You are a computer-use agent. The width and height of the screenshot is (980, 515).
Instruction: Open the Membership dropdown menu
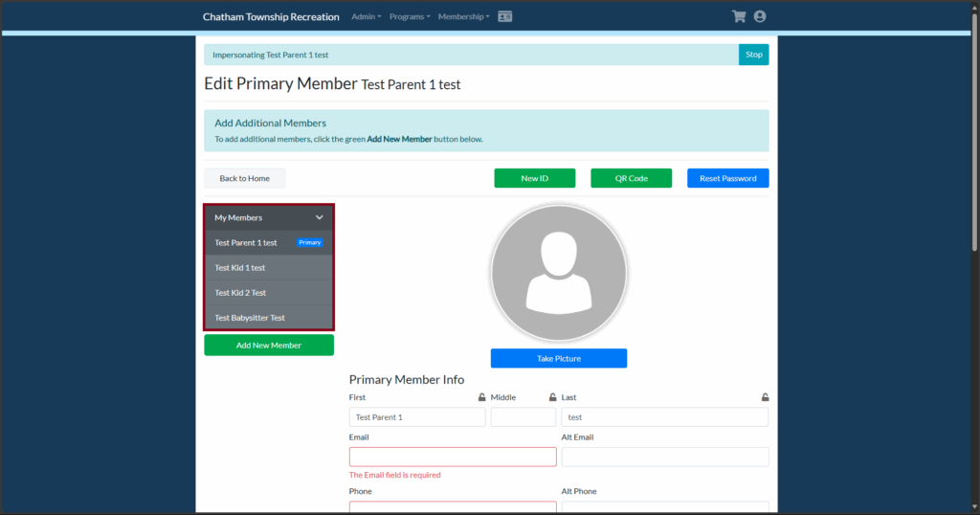[464, 17]
